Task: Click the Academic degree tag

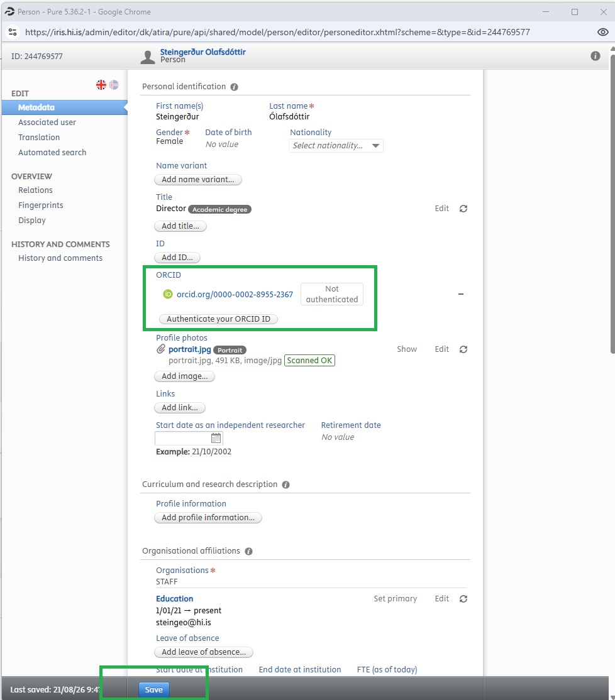Action: point(219,209)
